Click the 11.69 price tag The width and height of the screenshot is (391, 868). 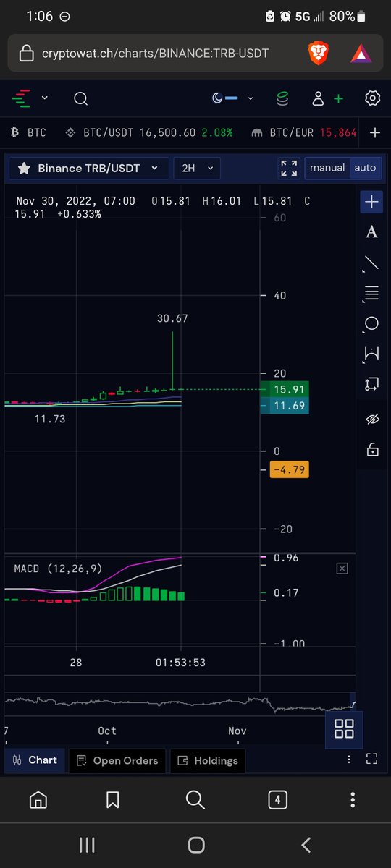(289, 407)
